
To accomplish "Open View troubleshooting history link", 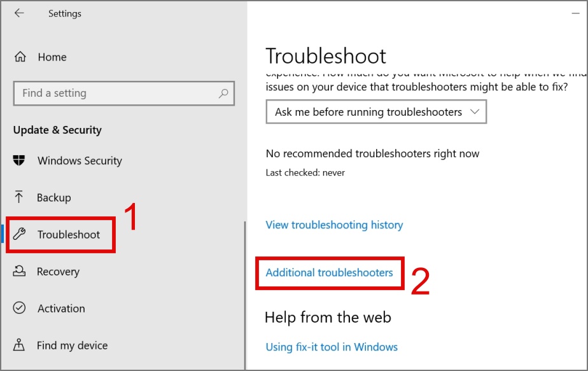I will pos(334,225).
